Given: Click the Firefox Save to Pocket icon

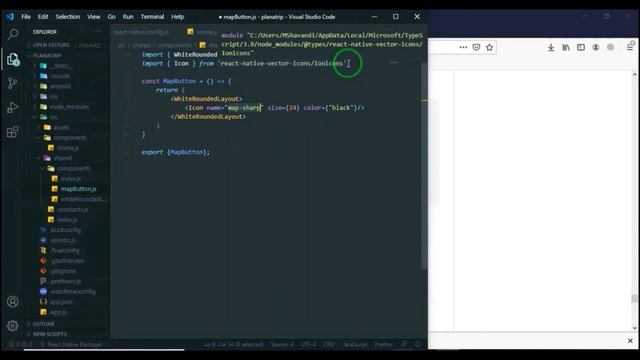Looking at the screenshot, I should coord(476,47).
